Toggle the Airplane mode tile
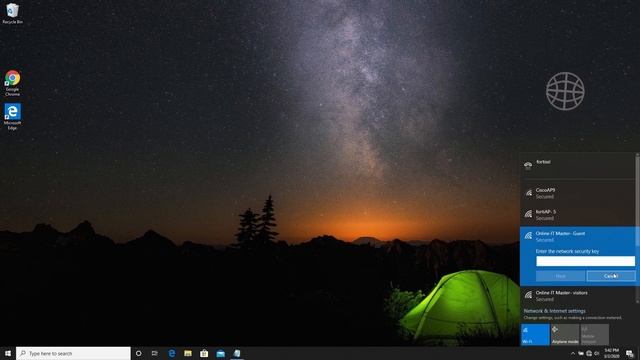This screenshot has height=360, width=640. pos(565,335)
